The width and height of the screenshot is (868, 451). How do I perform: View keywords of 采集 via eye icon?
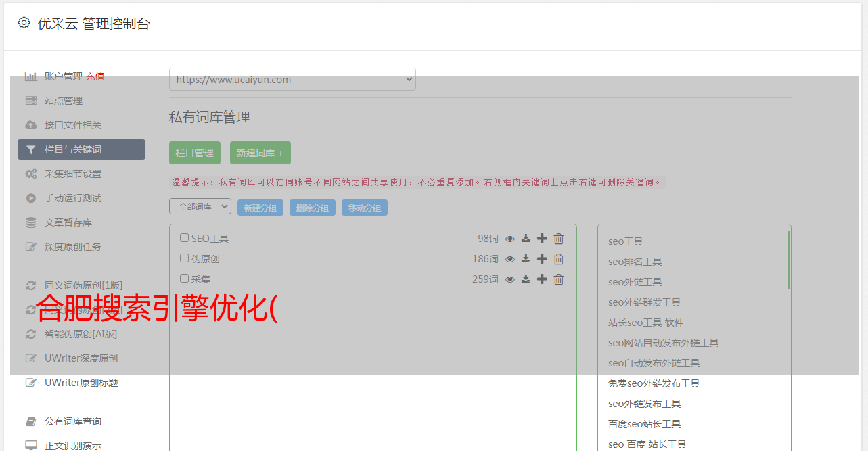(x=510, y=279)
